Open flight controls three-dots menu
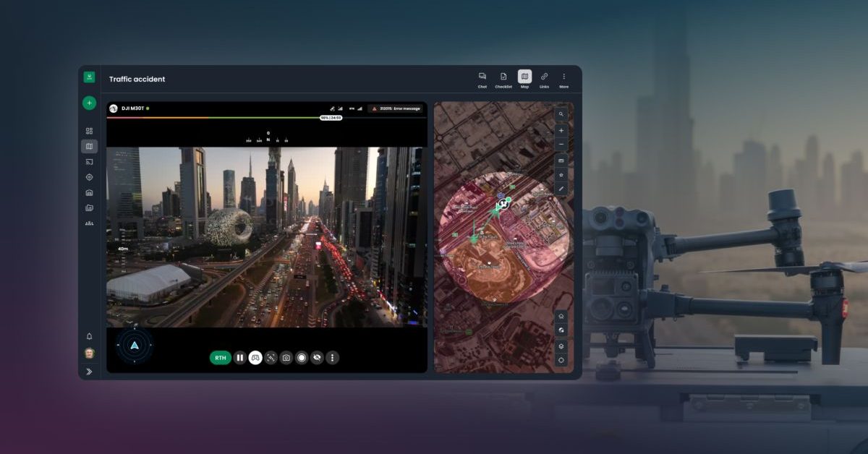The image size is (868, 454). click(x=333, y=357)
